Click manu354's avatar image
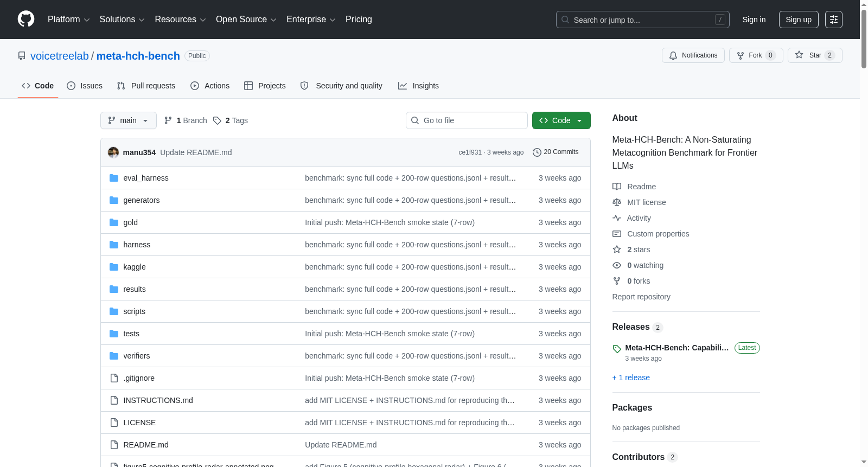This screenshot has height=467, width=868. (113, 152)
